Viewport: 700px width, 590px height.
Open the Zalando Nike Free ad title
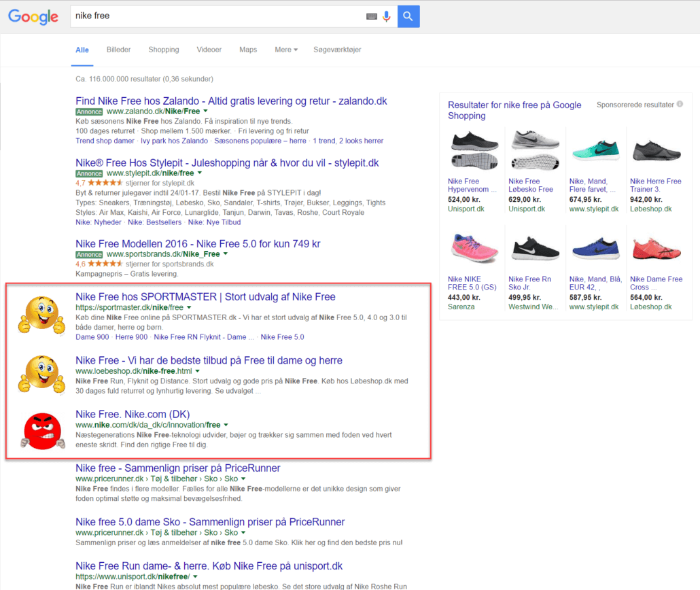231,101
